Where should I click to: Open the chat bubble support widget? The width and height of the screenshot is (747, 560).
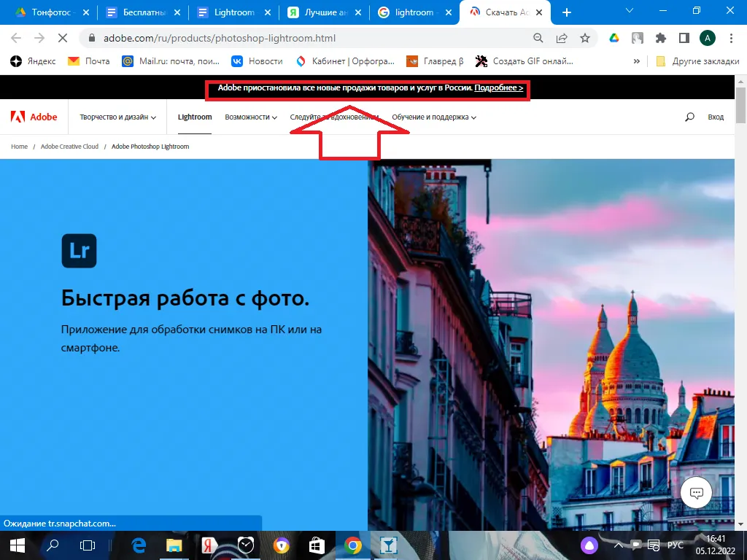pyautogui.click(x=696, y=492)
